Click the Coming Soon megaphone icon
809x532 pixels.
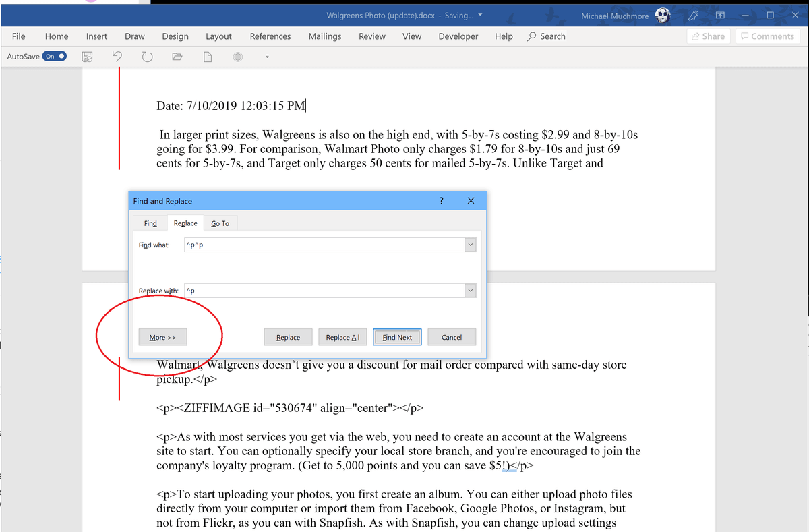(x=693, y=15)
